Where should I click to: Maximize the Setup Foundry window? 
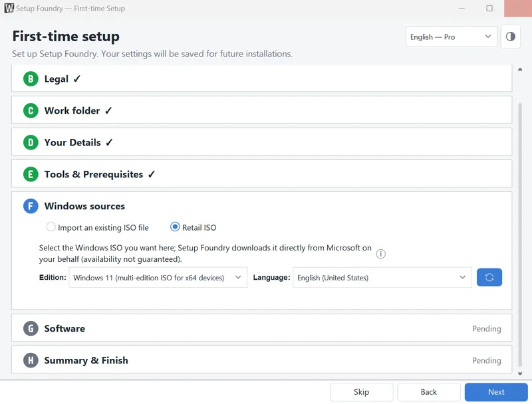[489, 8]
